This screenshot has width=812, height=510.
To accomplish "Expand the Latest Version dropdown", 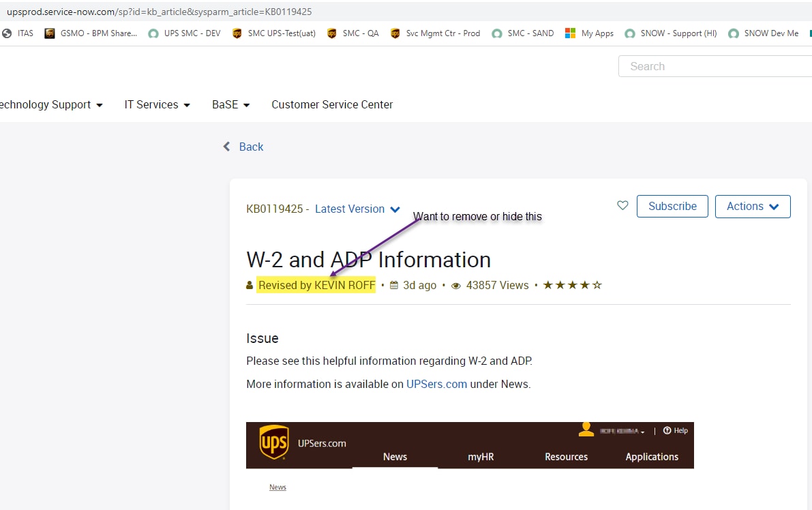I will [357, 209].
